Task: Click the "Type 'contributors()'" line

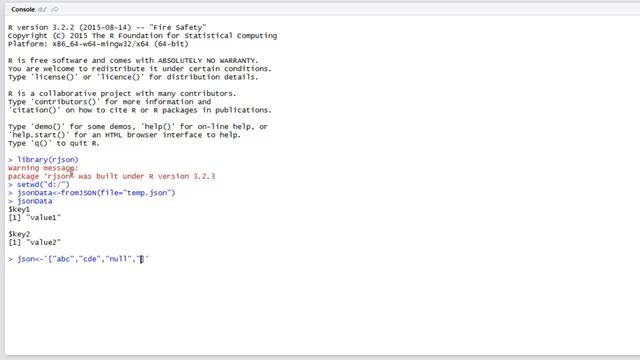Action: 109,102
